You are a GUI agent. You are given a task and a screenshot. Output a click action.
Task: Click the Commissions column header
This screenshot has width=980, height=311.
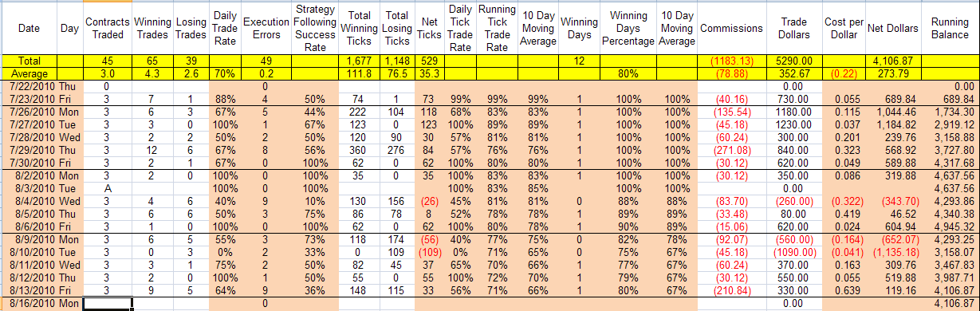point(731,29)
